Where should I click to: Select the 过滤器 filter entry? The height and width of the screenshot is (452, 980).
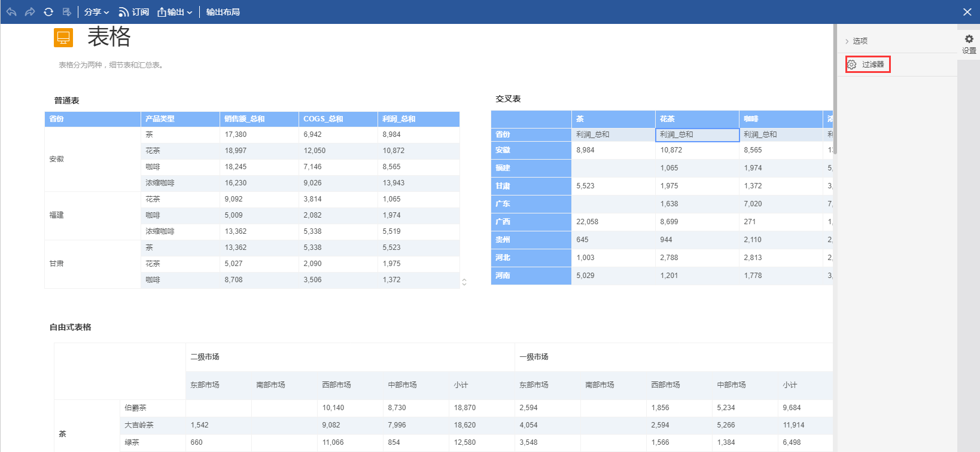tap(872, 65)
